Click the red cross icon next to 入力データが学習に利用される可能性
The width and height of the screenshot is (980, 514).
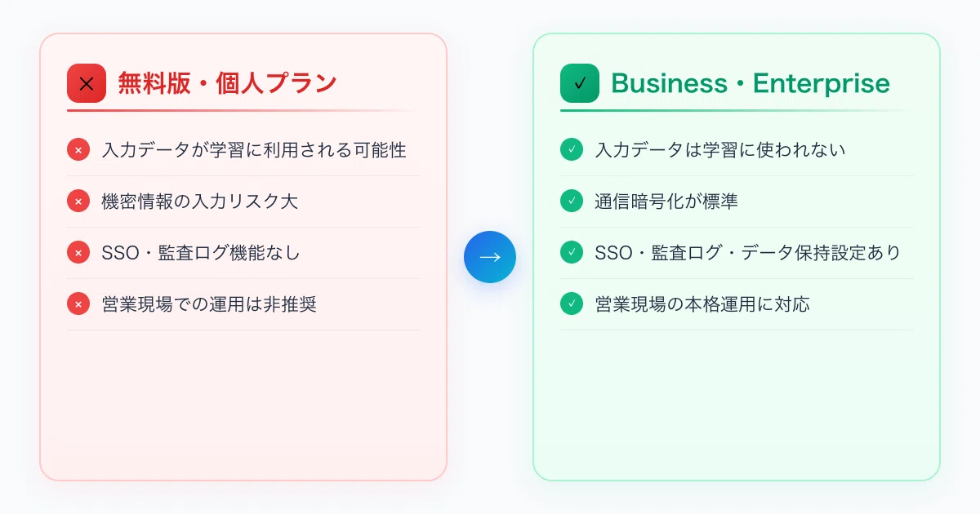pos(78,150)
